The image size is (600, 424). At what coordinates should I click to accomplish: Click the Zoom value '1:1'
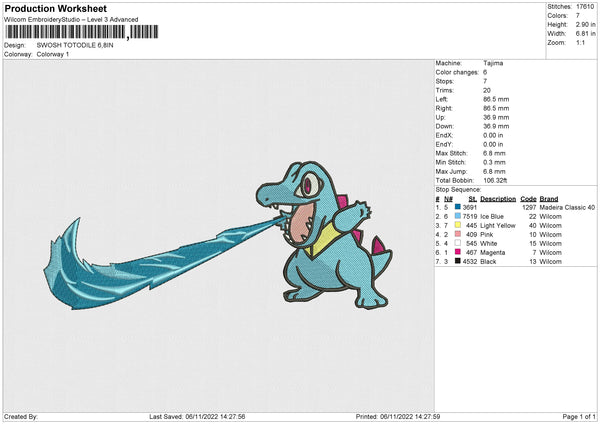[x=580, y=42]
